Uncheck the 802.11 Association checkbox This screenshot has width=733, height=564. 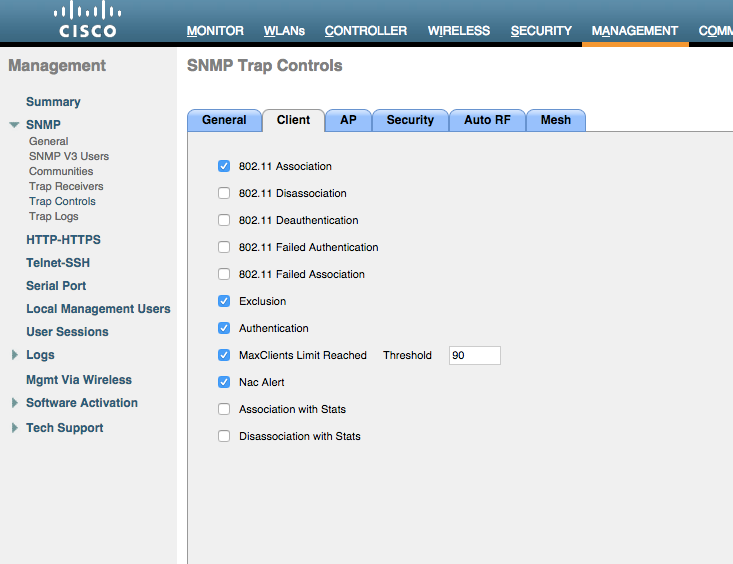coord(224,166)
